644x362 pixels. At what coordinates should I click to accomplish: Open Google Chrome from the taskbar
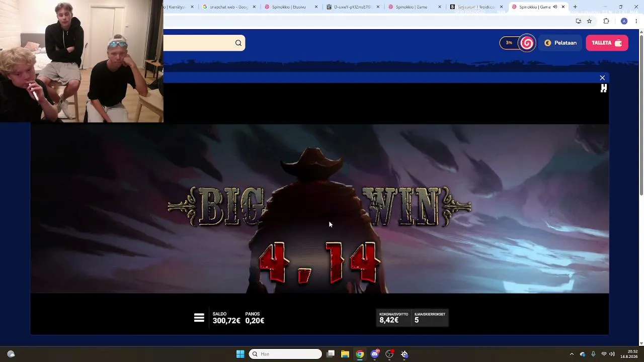pyautogui.click(x=360, y=354)
